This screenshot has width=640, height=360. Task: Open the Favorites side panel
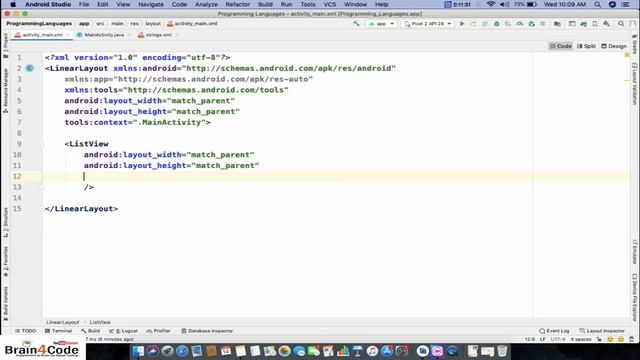click(x=5, y=262)
